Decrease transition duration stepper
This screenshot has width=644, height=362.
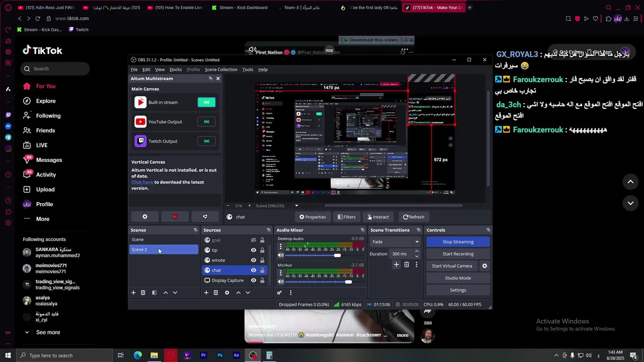tap(417, 256)
